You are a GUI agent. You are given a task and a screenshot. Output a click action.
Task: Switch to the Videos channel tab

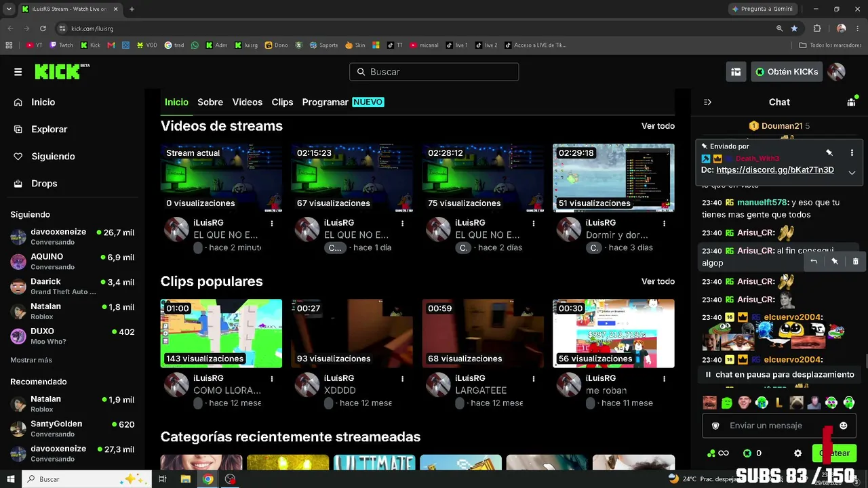(x=248, y=102)
